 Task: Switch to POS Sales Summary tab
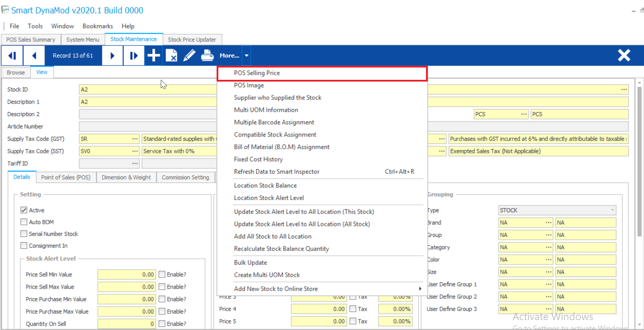(x=31, y=39)
